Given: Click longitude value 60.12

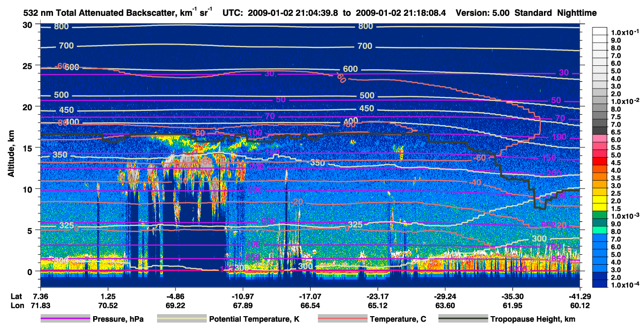Looking at the screenshot, I should (580, 305).
